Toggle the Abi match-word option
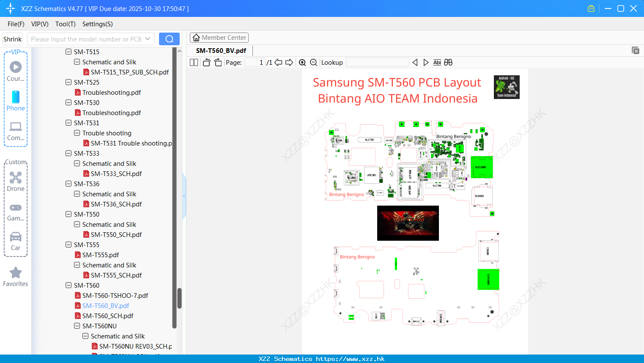The height and width of the screenshot is (363, 644). click(437, 62)
